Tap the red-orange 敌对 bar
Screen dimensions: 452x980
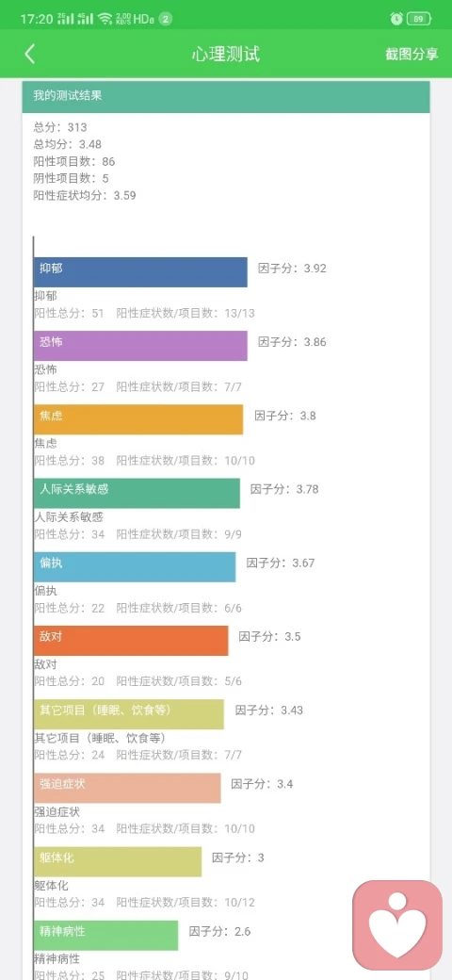131,641
